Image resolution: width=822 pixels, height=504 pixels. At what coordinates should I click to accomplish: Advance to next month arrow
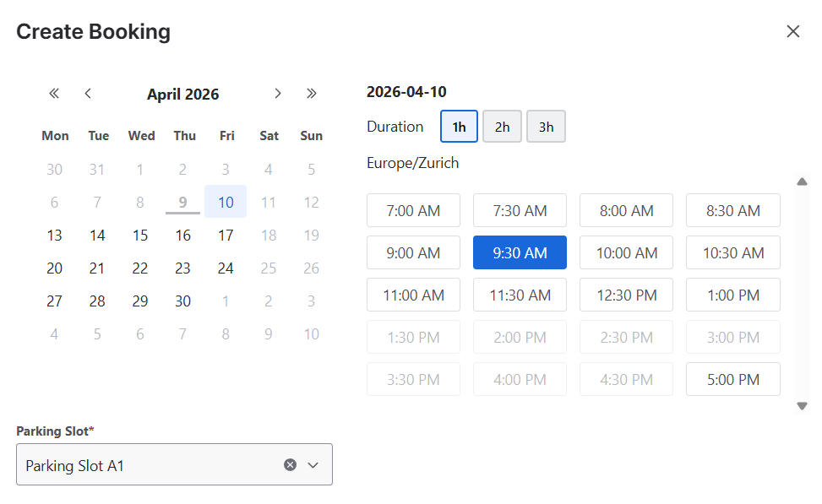pos(277,94)
